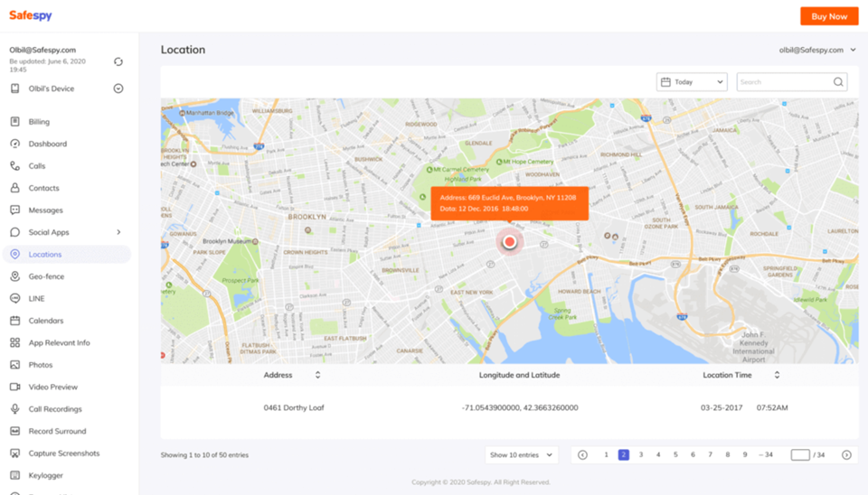Select Call Recordings in sidebar menu
The width and height of the screenshot is (868, 495).
(x=55, y=409)
